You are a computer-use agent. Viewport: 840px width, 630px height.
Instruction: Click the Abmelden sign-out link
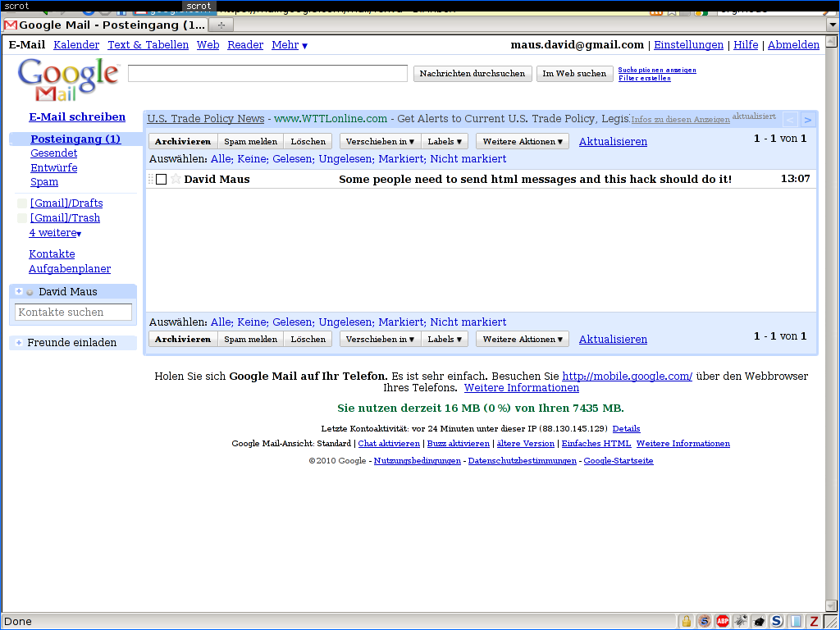(x=793, y=45)
